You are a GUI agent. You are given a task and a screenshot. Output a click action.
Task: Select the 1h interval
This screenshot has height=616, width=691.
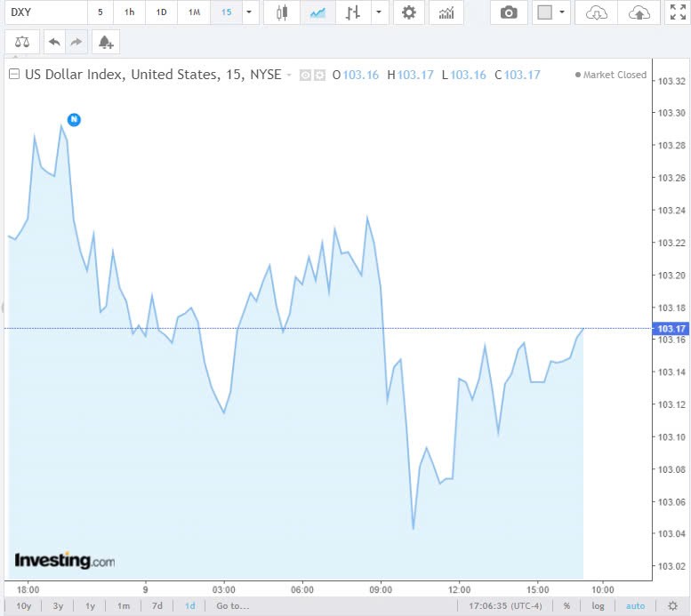pos(129,12)
